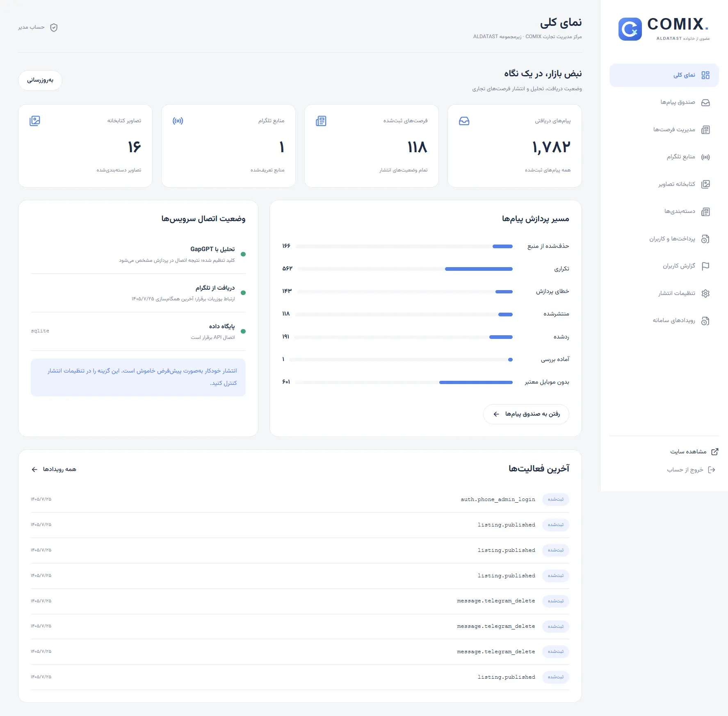This screenshot has width=728, height=716.
Task: Click خروج از حساب logout link
Action: point(691,470)
